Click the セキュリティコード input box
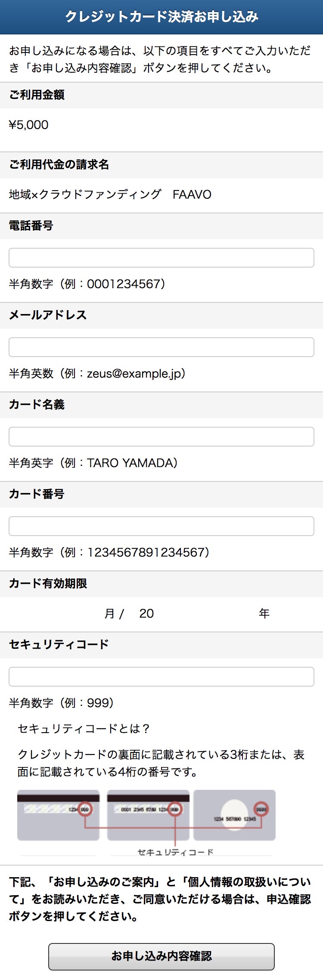Viewport: 323px width, 980px height. click(x=161, y=677)
